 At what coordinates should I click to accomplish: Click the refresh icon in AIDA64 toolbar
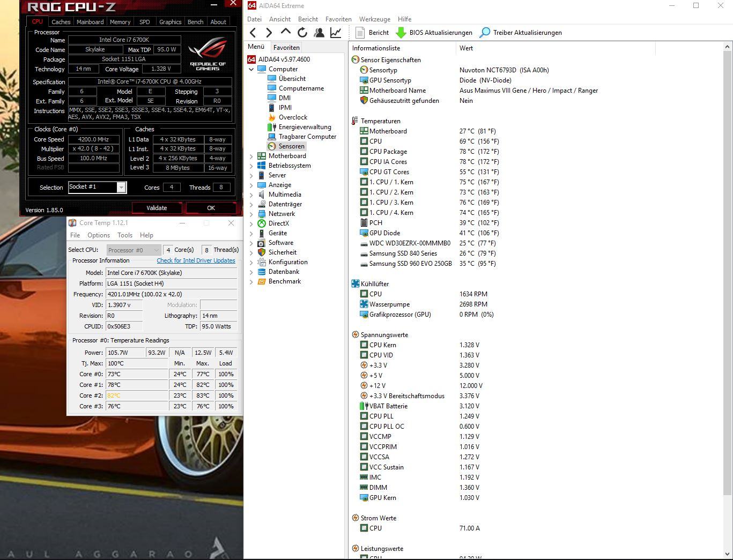pyautogui.click(x=302, y=33)
